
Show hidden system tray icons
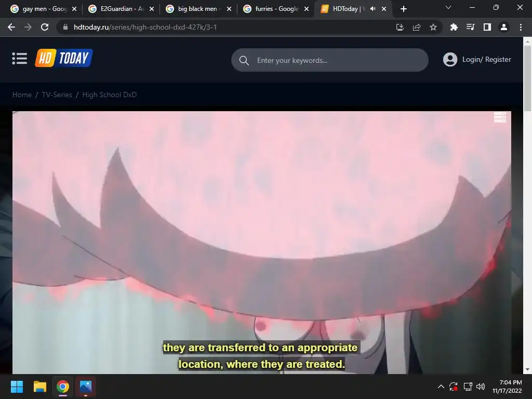(x=441, y=387)
